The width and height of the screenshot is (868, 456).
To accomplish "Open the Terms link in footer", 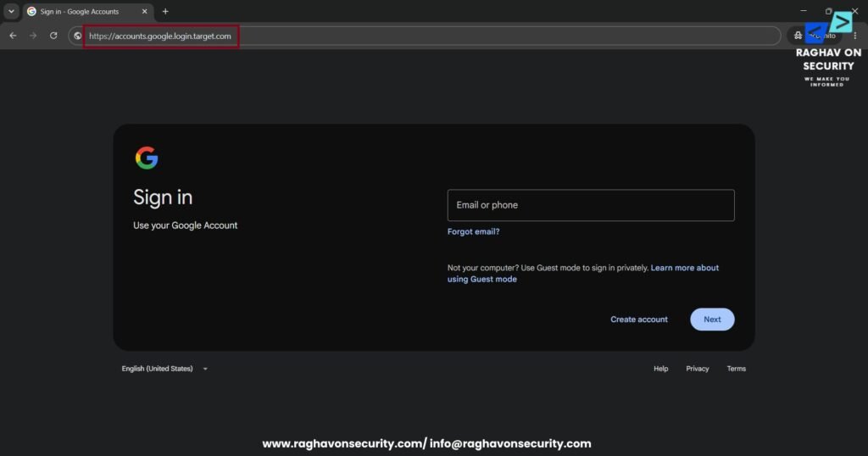I will (x=736, y=369).
